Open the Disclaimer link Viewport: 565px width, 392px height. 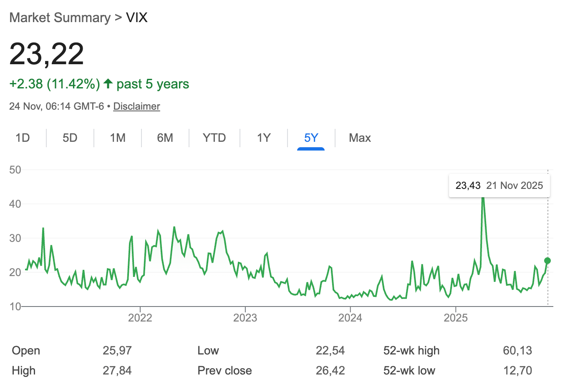[136, 106]
